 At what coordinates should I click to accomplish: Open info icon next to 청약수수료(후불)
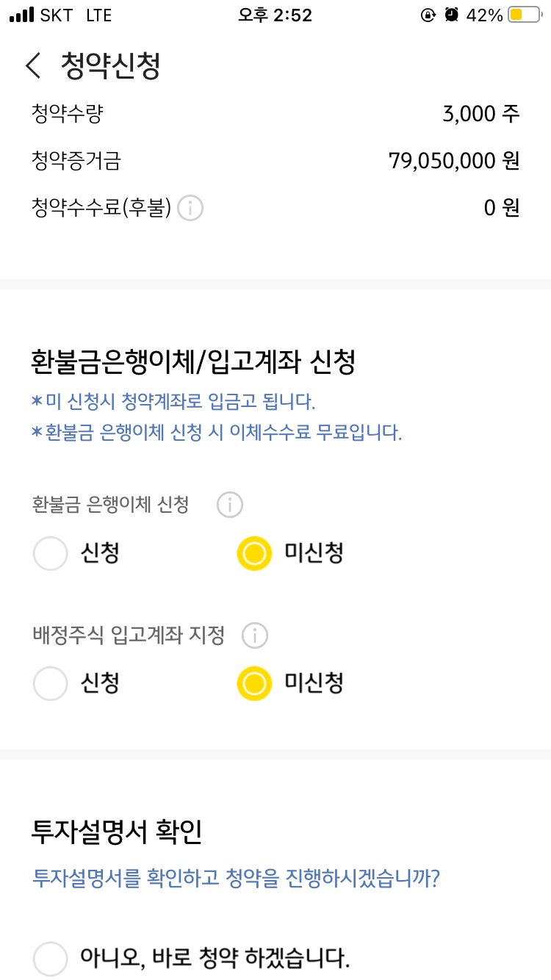point(190,209)
